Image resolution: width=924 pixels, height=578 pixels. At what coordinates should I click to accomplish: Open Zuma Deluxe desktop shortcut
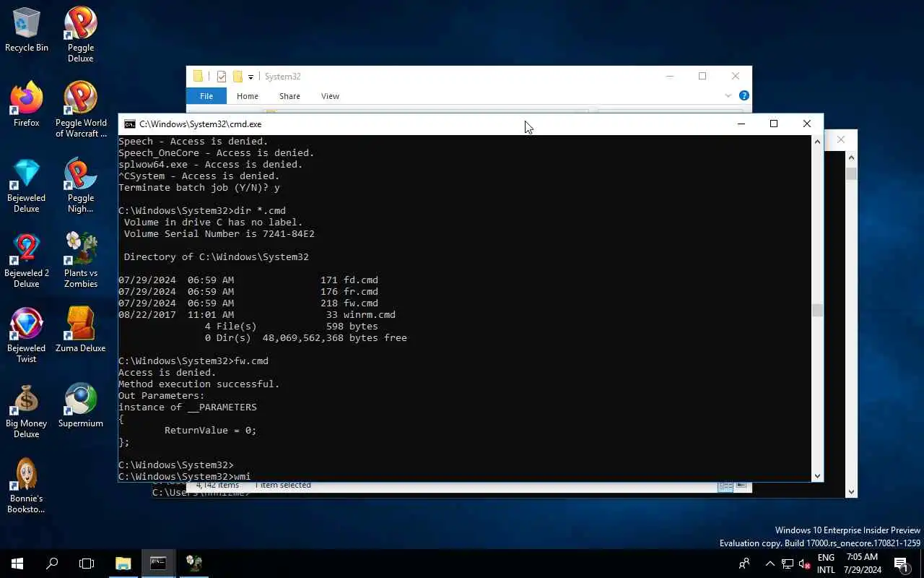(81, 330)
